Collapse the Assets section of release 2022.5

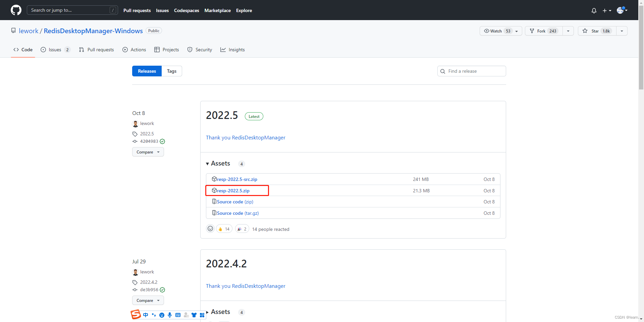pos(218,164)
